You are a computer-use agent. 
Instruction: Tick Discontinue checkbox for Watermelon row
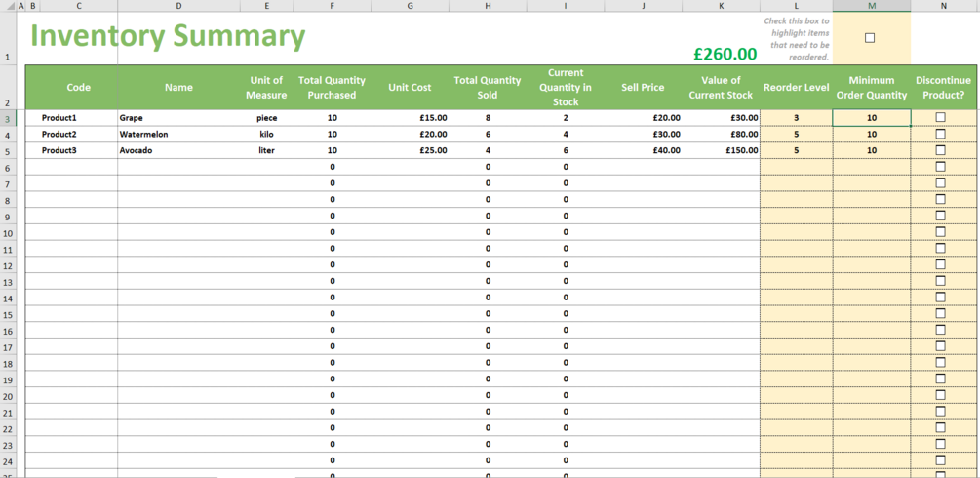point(940,134)
